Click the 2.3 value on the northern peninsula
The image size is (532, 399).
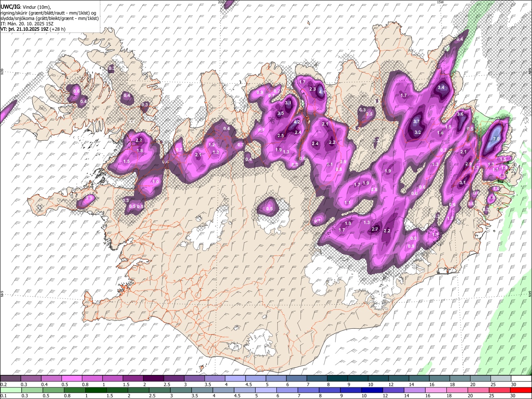click(313, 89)
